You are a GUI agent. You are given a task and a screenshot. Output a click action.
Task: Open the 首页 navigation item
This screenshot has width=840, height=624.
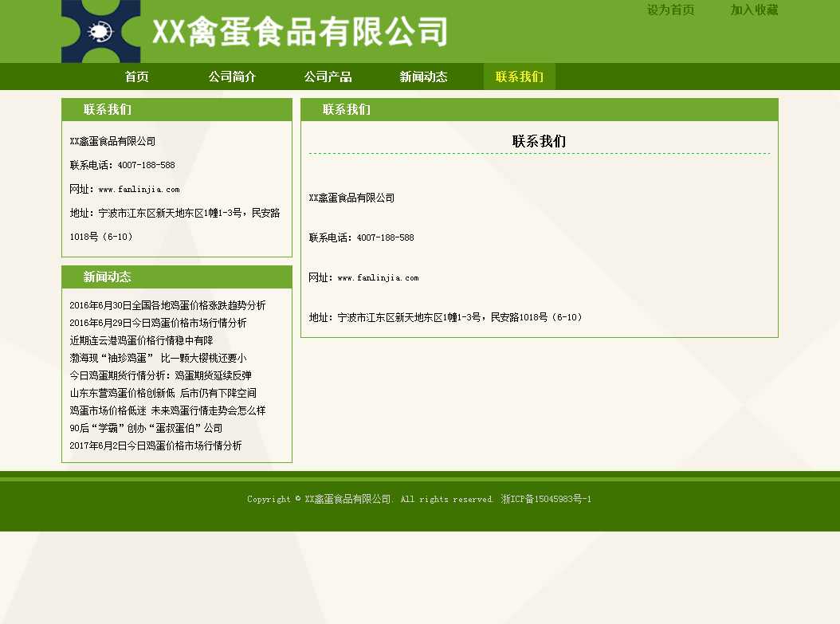pos(136,77)
